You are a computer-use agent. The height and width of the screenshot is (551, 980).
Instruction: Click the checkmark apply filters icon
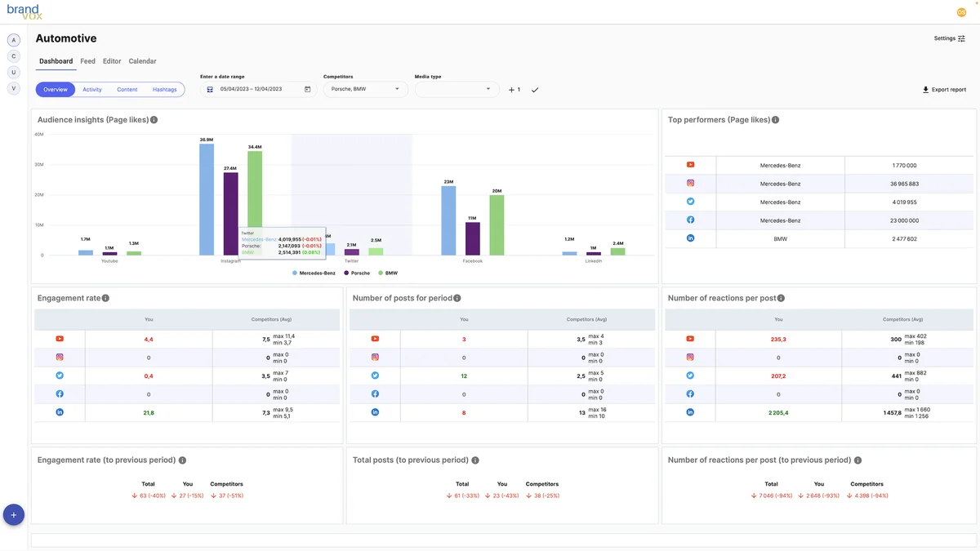pos(535,90)
